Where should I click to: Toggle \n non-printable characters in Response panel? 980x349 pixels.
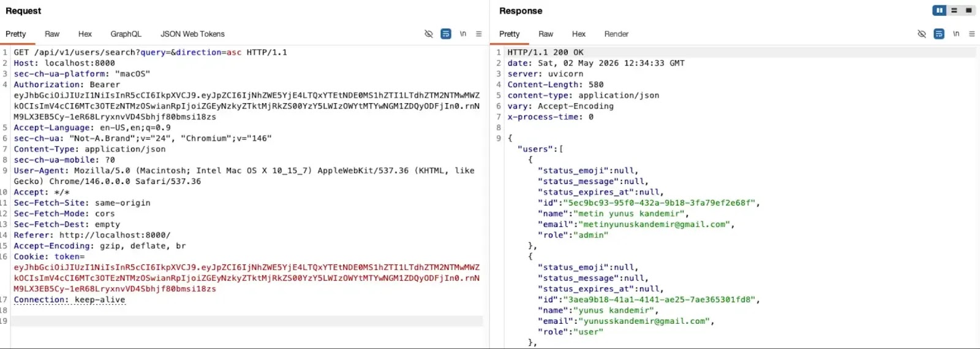[956, 34]
